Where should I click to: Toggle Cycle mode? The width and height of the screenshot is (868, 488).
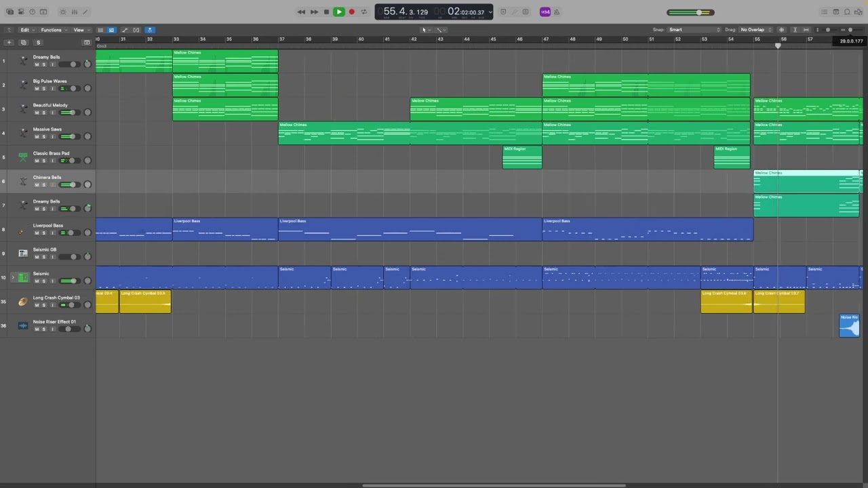pos(363,12)
